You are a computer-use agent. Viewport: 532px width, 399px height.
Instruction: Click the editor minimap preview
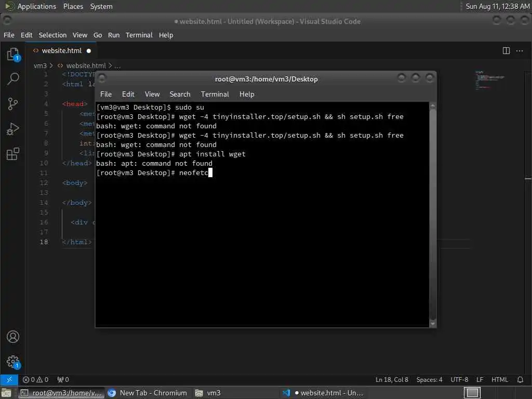pyautogui.click(x=490, y=80)
